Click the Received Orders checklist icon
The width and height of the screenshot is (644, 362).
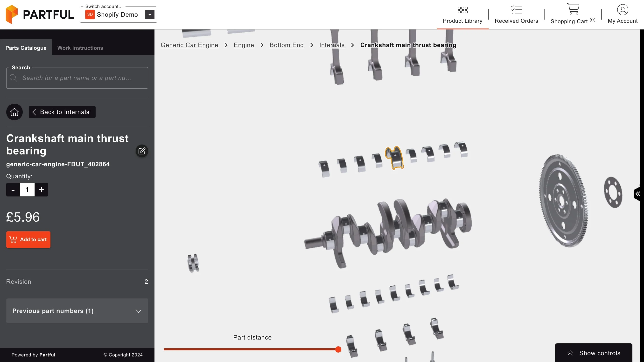[516, 9]
